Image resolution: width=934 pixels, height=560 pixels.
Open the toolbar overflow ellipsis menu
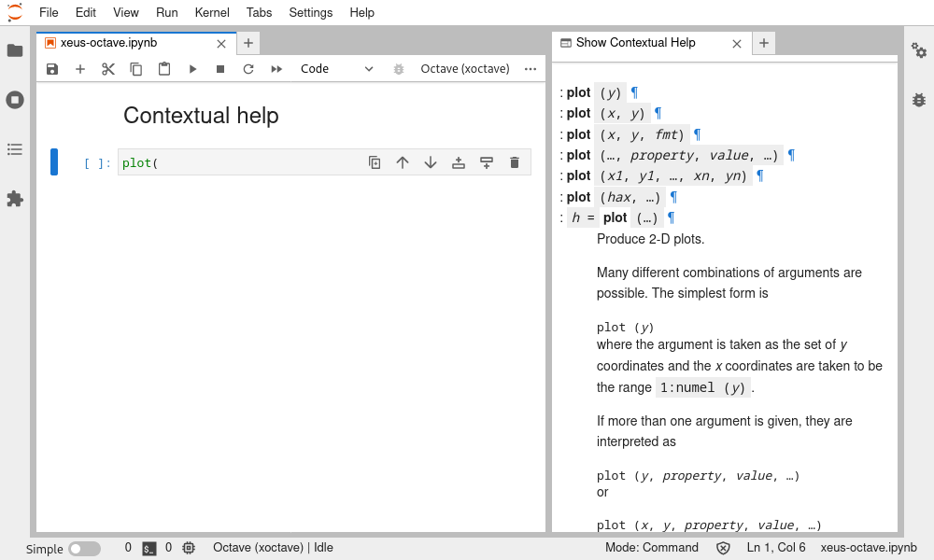coord(531,69)
